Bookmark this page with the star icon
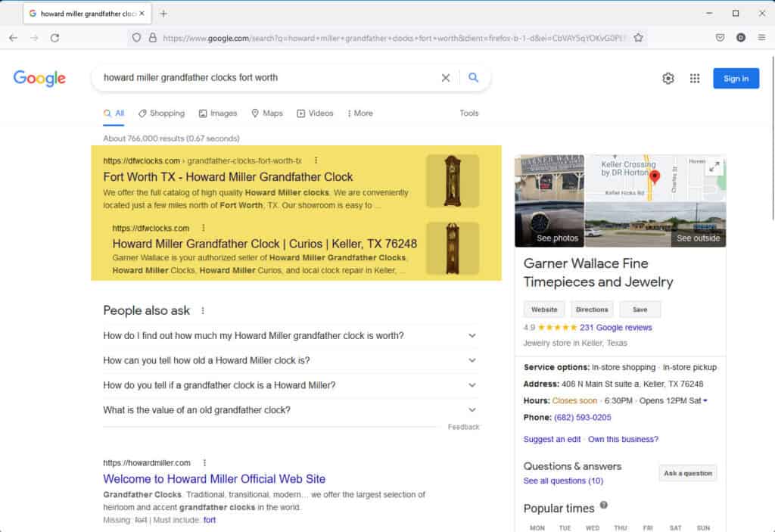This screenshot has width=775, height=532. 638,38
